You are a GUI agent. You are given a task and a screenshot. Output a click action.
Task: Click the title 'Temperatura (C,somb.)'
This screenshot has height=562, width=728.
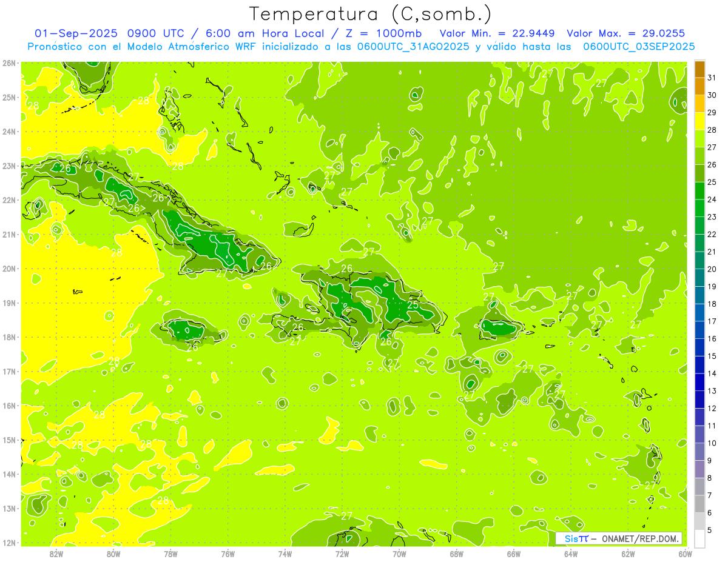(371, 14)
